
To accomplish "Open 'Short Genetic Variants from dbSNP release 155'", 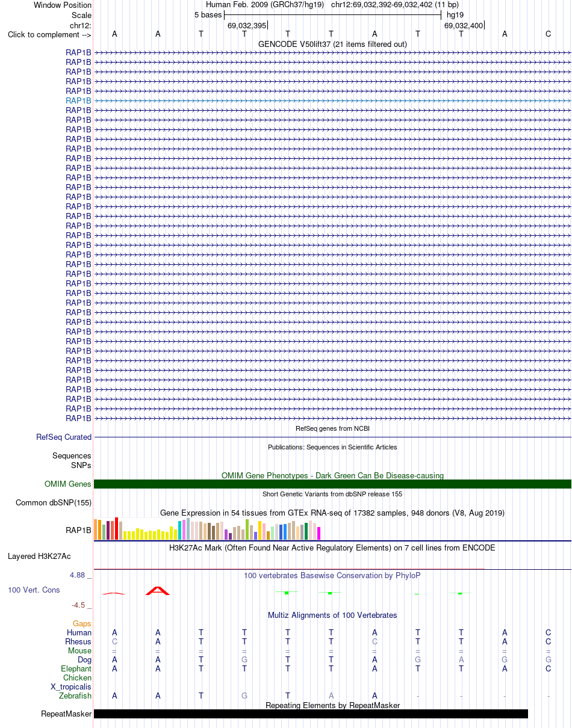I will [332, 494].
